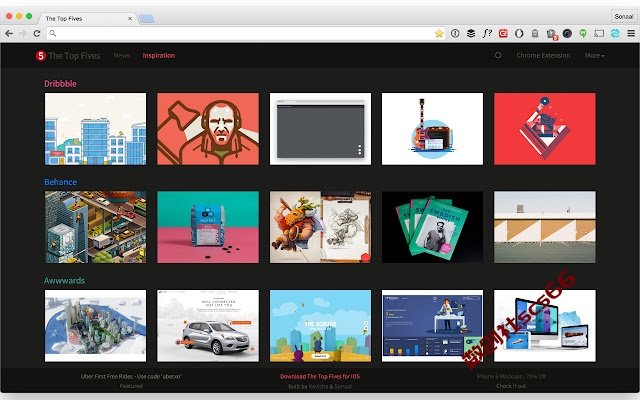Click the magnifier icon in address bar

[x=53, y=33]
